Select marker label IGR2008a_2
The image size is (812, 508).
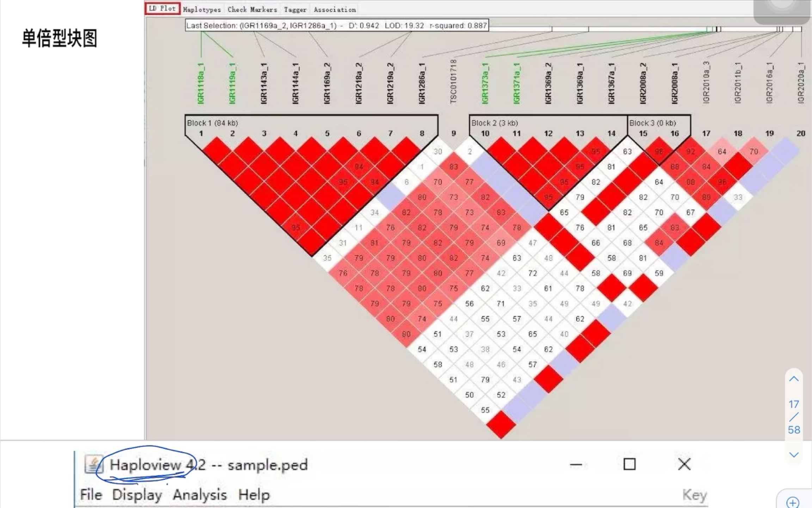[x=643, y=84]
